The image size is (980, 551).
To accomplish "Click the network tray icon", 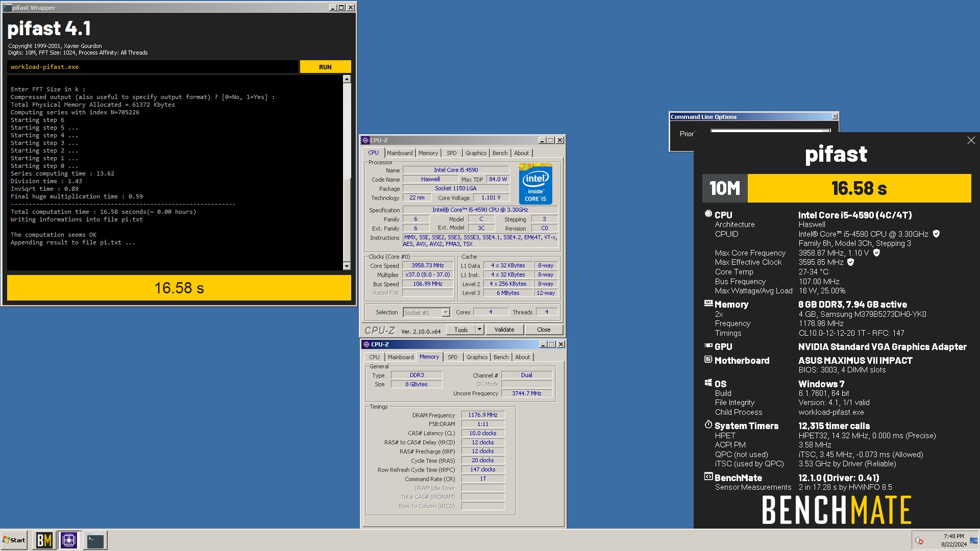I will click(x=974, y=541).
